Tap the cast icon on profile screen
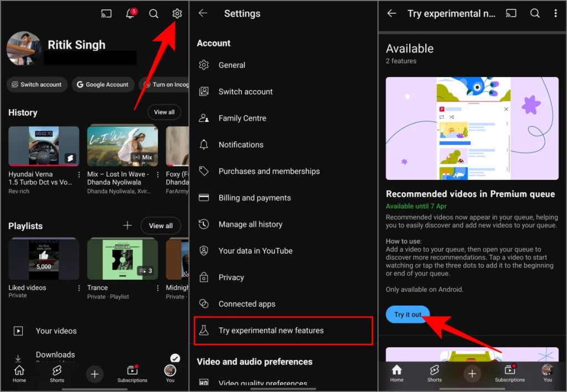The width and height of the screenshot is (567, 392). pos(106,14)
